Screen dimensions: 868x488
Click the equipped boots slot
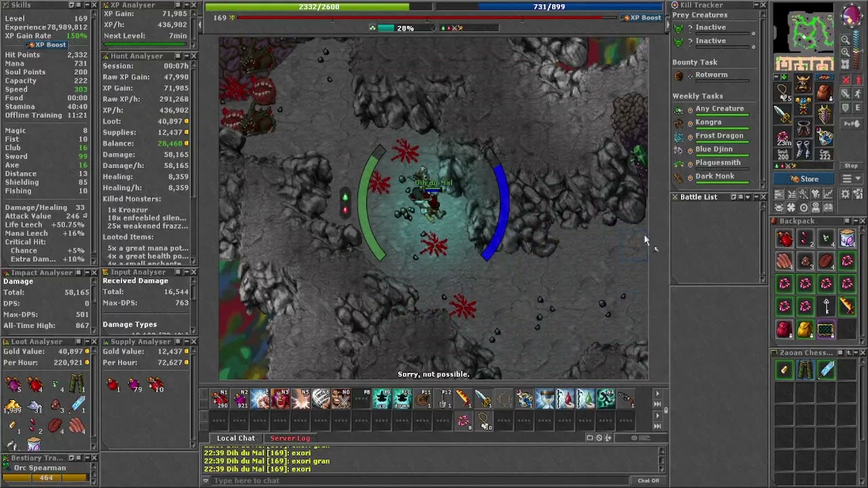(804, 150)
